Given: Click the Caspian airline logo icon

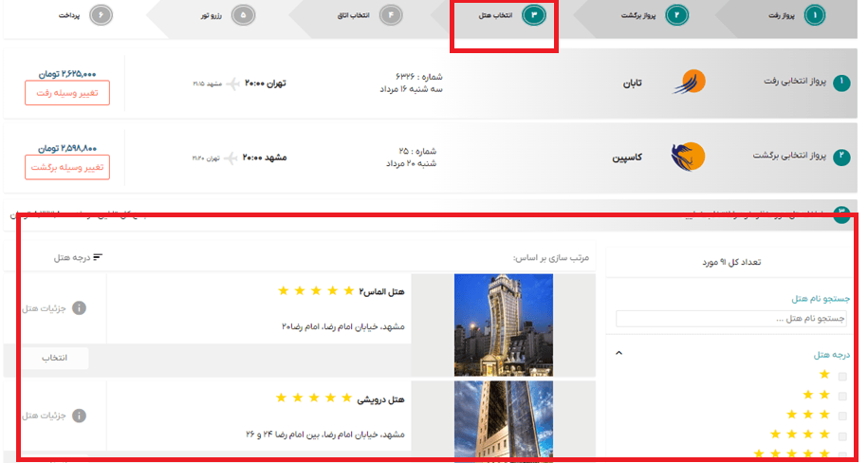Looking at the screenshot, I should coord(688,156).
